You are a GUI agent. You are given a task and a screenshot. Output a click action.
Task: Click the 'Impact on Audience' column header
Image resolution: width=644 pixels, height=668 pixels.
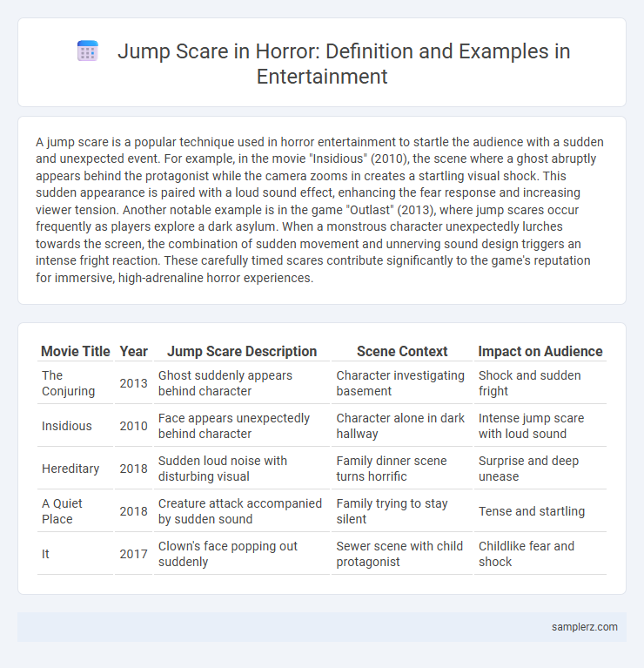point(540,352)
